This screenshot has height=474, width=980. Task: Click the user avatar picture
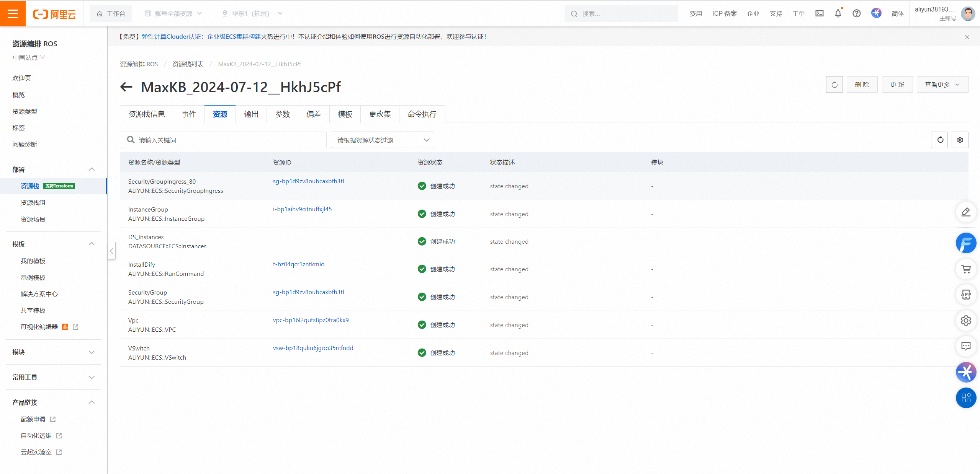click(968, 14)
